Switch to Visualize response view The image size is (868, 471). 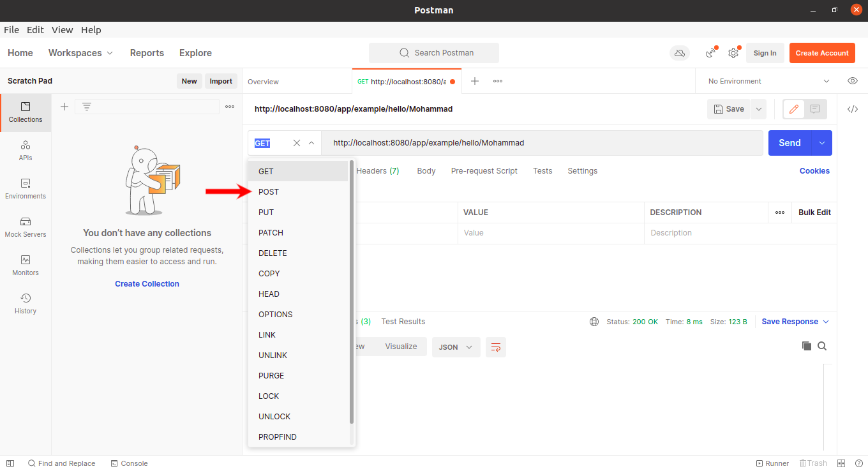point(401,347)
